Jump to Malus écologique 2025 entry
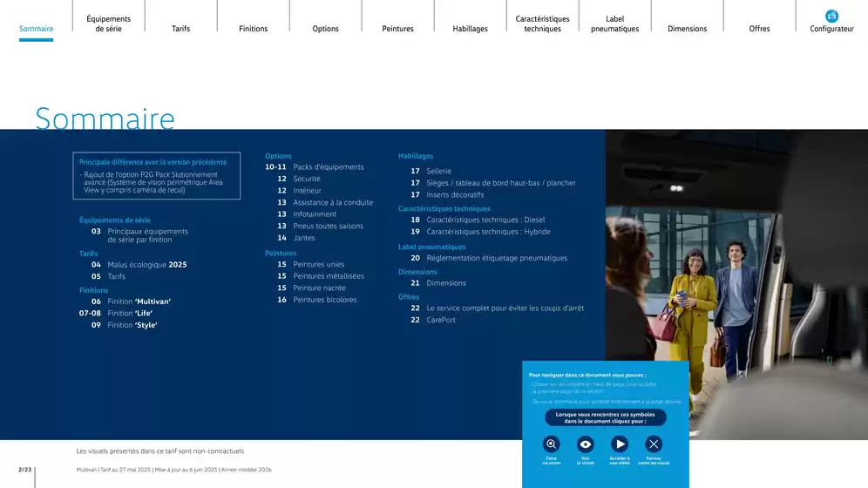The width and height of the screenshot is (868, 488). (x=146, y=265)
